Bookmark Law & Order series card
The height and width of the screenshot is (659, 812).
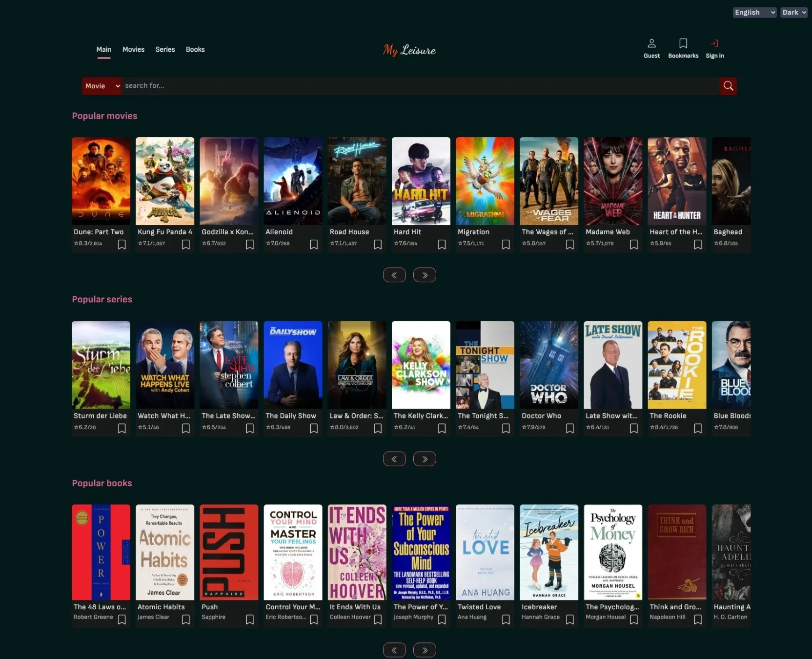378,428
